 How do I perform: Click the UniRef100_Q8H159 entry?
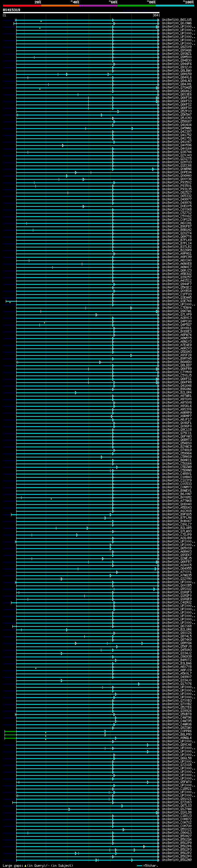pyautogui.click(x=177, y=74)
